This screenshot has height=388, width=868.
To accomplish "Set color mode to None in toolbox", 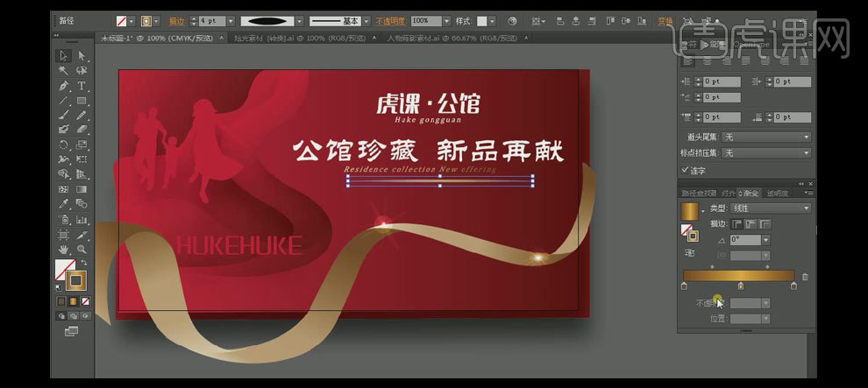I will tap(85, 301).
